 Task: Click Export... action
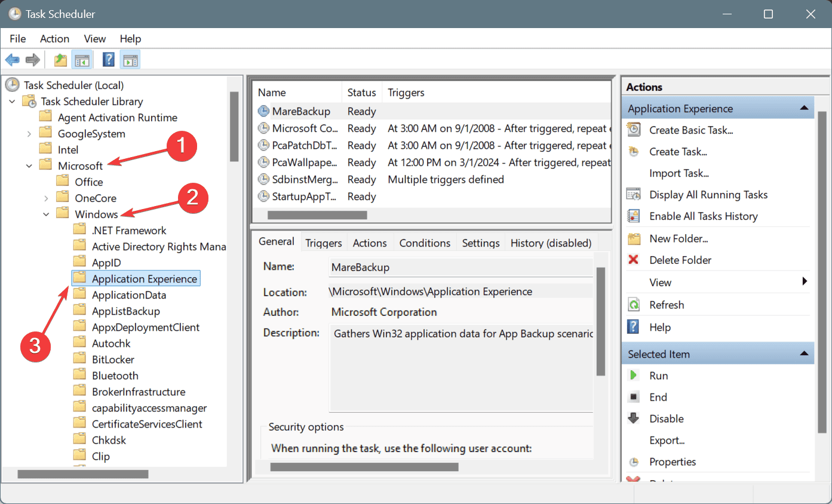[x=667, y=440]
